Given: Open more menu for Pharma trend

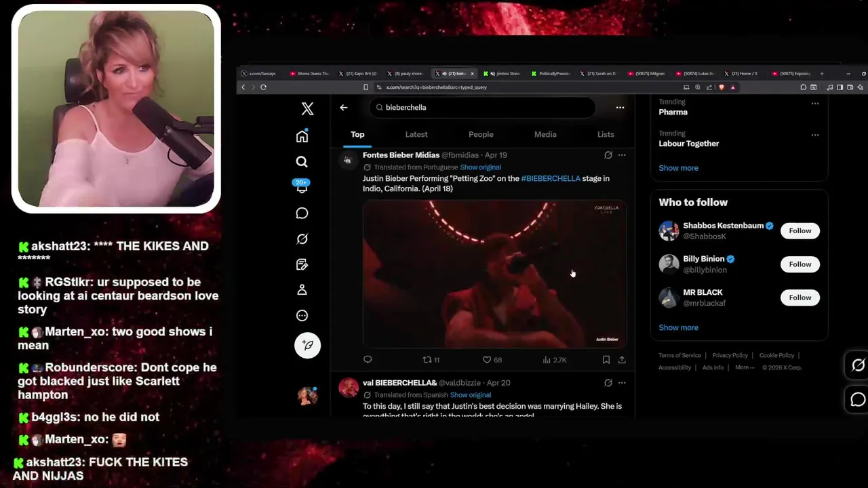Looking at the screenshot, I should [815, 104].
